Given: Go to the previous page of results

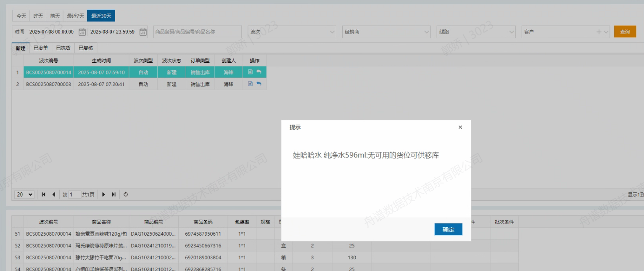Looking at the screenshot, I should [54, 194].
